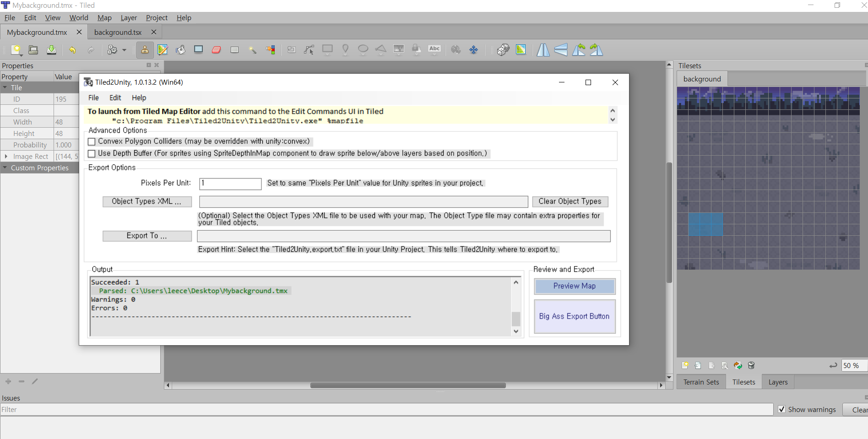Uncheck Show warnings in Issues panel
The width and height of the screenshot is (868, 439).
(x=782, y=409)
